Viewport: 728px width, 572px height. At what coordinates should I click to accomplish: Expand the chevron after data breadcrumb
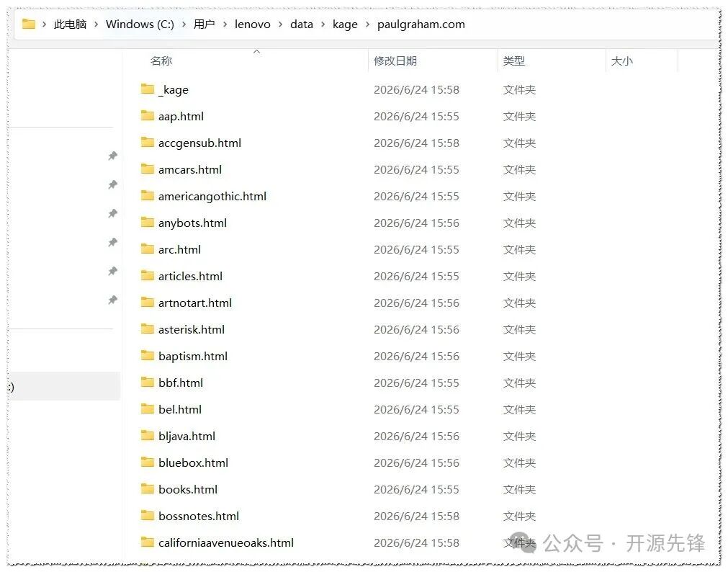(x=323, y=24)
